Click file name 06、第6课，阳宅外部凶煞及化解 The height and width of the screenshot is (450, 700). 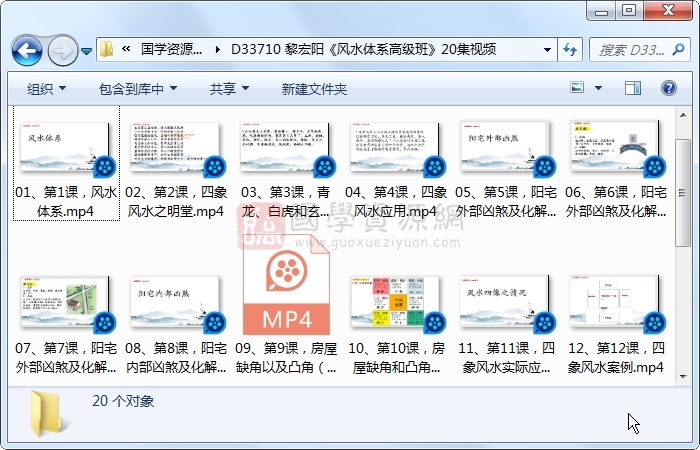616,202
